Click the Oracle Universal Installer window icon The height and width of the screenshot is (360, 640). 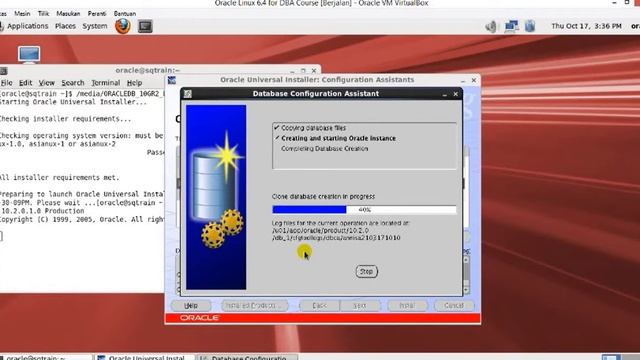coord(172,80)
